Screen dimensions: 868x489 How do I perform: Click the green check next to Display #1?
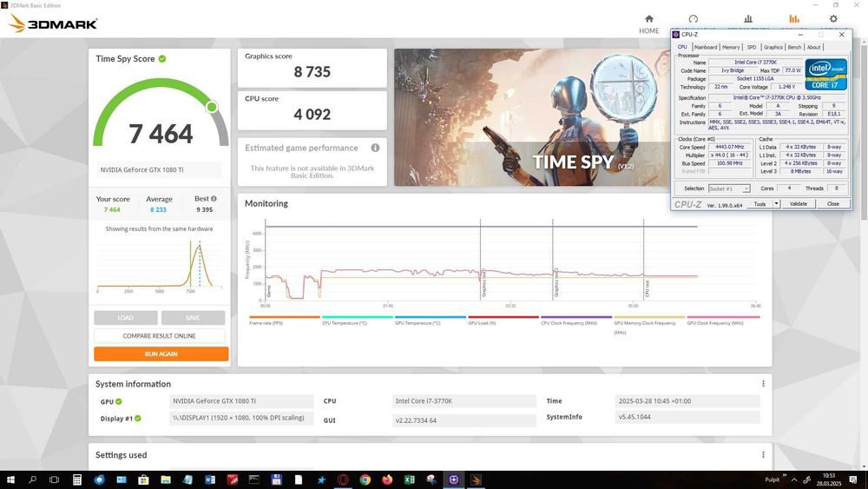pyautogui.click(x=138, y=419)
